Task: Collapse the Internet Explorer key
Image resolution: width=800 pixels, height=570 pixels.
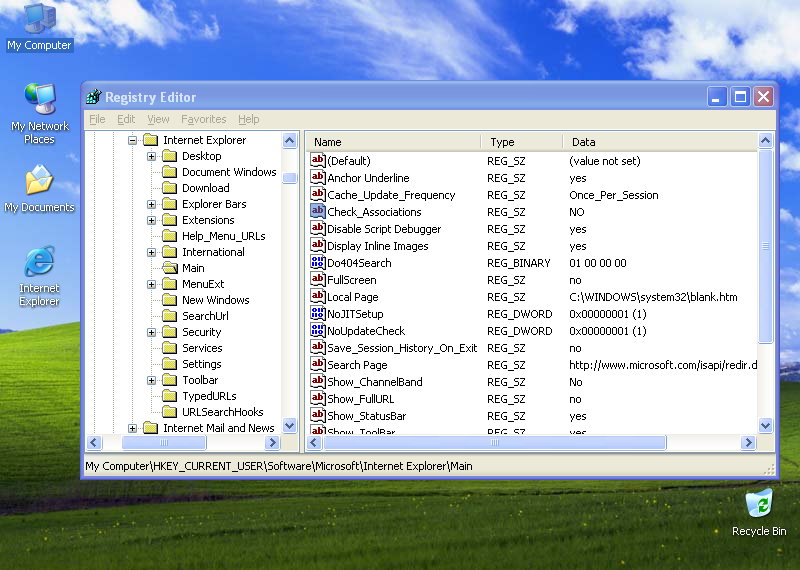Action: click(x=132, y=140)
